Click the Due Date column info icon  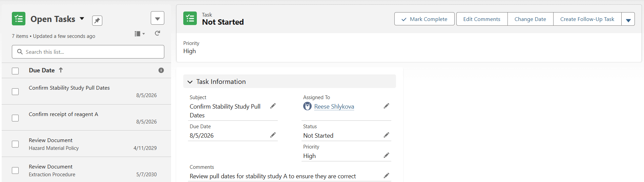(x=161, y=70)
